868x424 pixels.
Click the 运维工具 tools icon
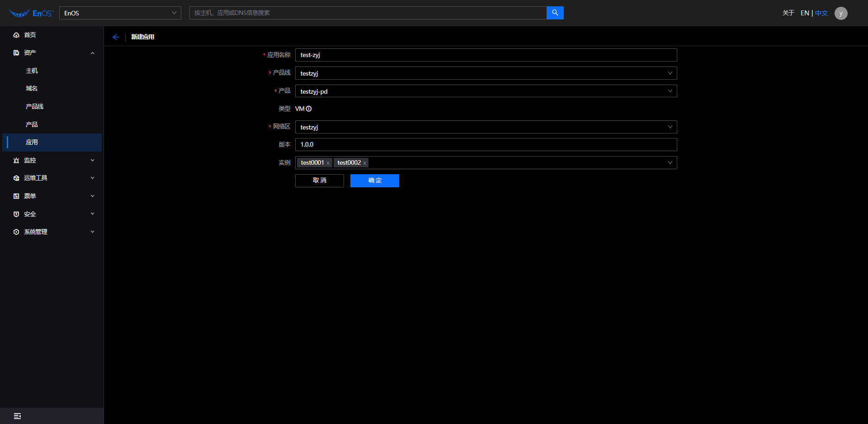click(16, 178)
